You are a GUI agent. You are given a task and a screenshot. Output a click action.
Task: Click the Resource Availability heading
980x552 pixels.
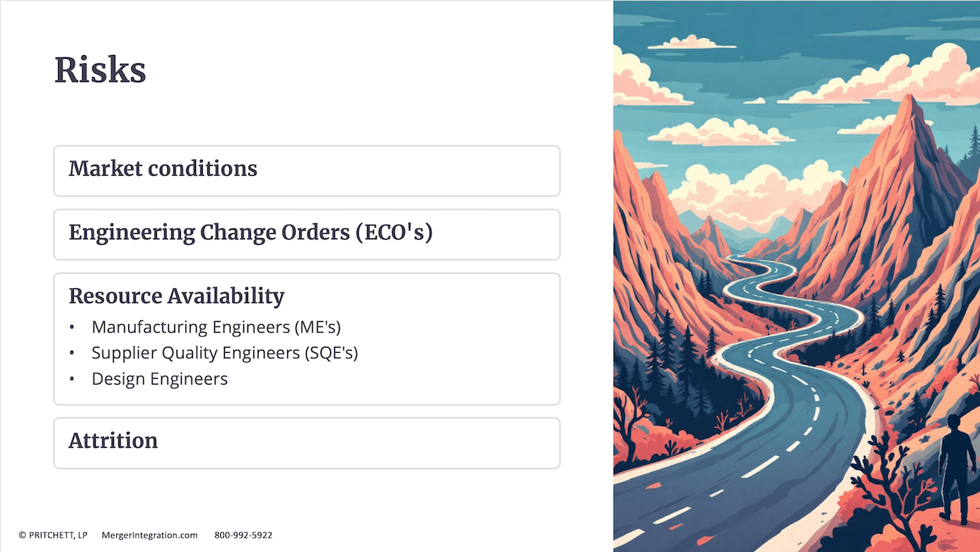point(176,296)
